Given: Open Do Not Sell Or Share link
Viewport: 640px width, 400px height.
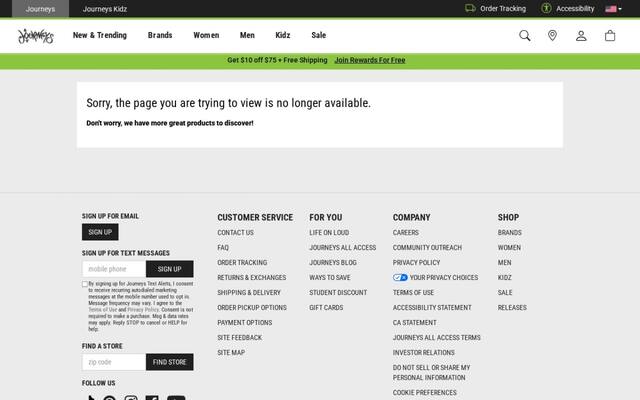Looking at the screenshot, I should 431,373.
